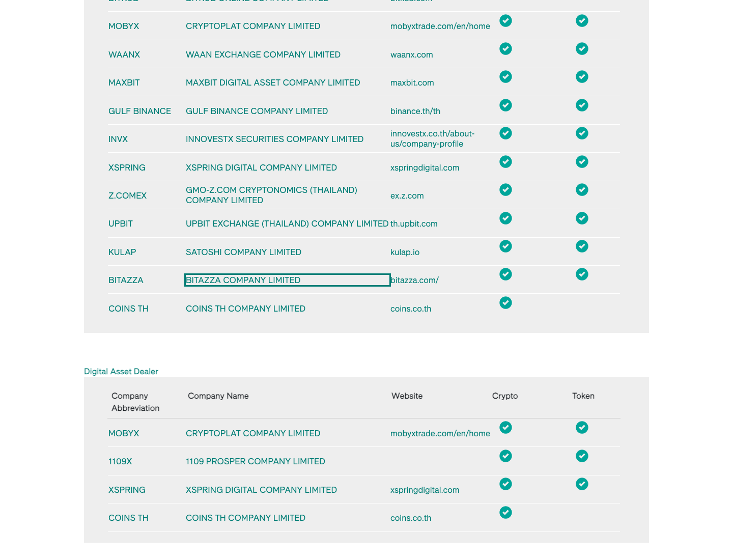Open the maxbit.com website link

point(412,82)
